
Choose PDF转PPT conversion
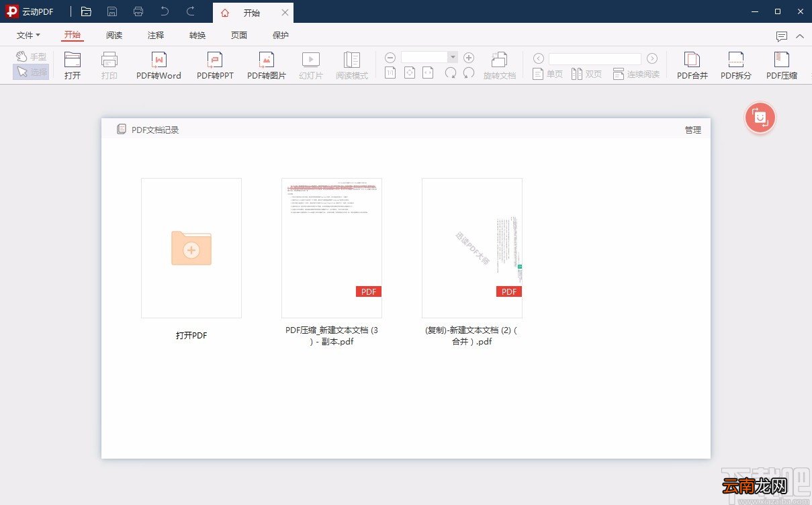click(x=215, y=66)
